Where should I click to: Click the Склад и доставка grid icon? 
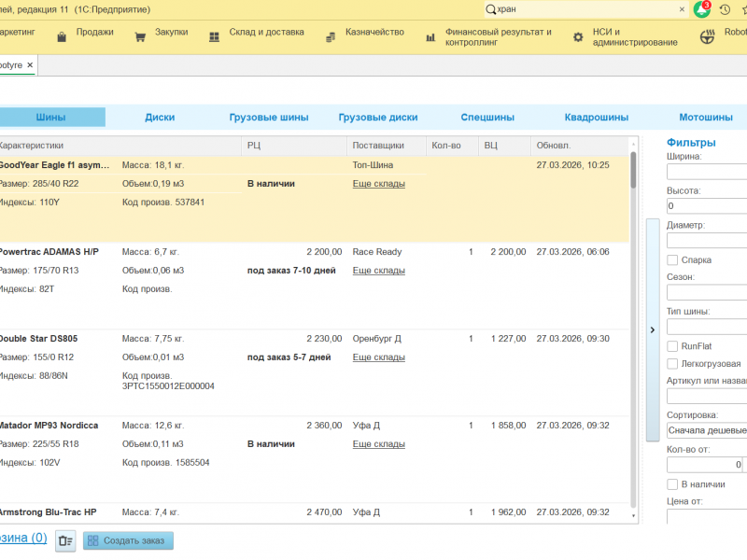pyautogui.click(x=215, y=37)
